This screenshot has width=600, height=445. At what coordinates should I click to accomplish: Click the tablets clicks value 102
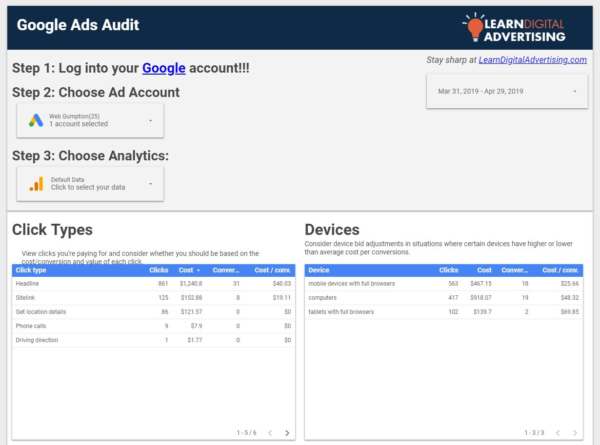click(x=453, y=312)
